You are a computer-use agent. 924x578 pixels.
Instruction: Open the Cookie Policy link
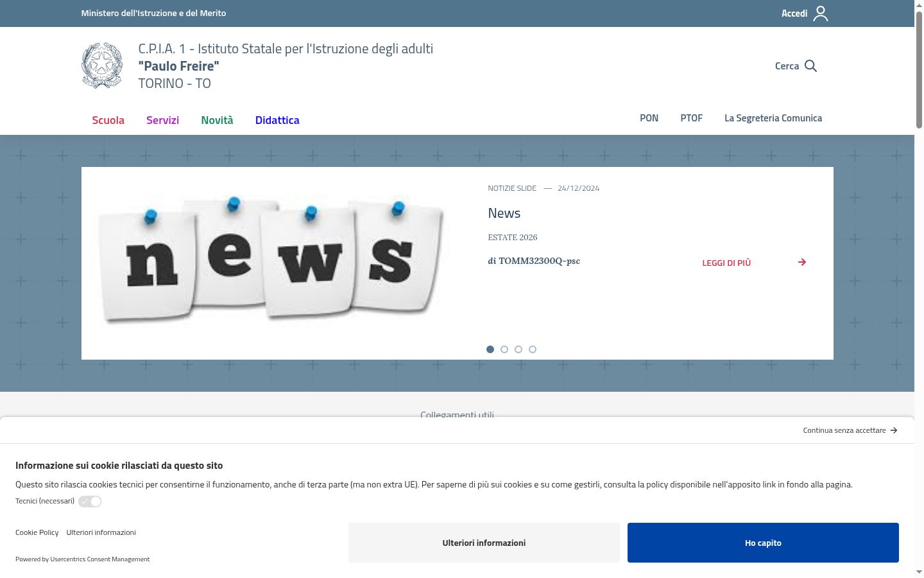pyautogui.click(x=37, y=532)
